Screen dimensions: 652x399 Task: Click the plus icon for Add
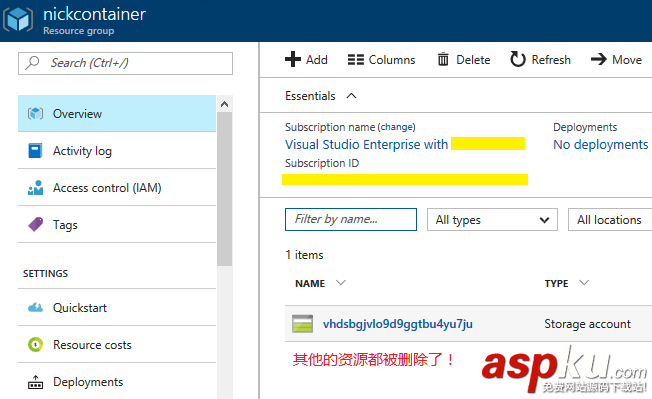[x=293, y=59]
